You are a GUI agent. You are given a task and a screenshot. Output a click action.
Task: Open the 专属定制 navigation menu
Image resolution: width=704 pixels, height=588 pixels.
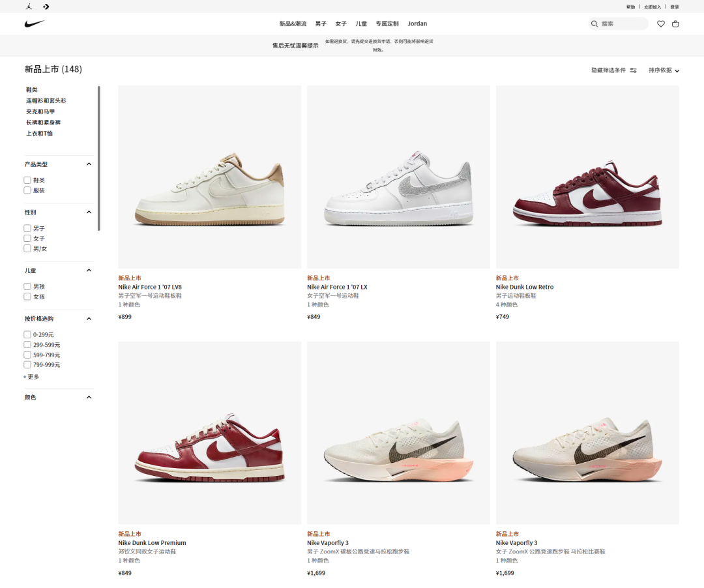point(387,24)
